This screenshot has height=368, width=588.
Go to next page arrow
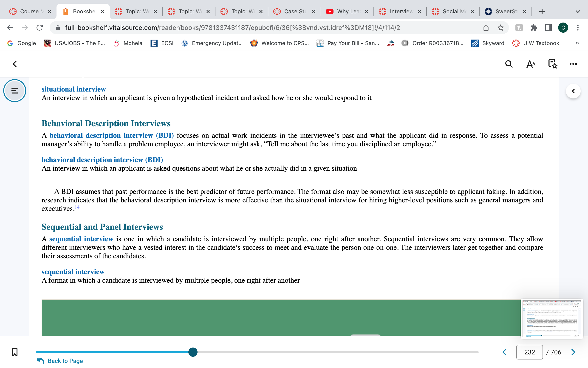click(573, 352)
